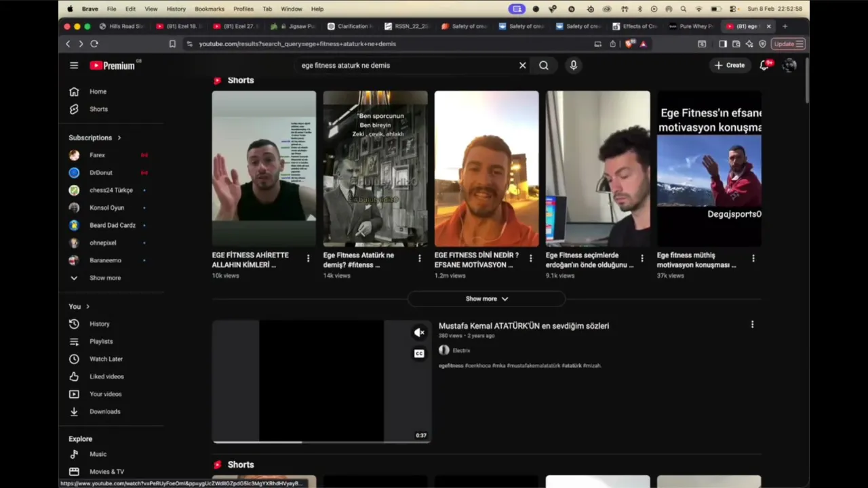Switch to the Hills Road tab
The image size is (868, 488).
point(122,26)
